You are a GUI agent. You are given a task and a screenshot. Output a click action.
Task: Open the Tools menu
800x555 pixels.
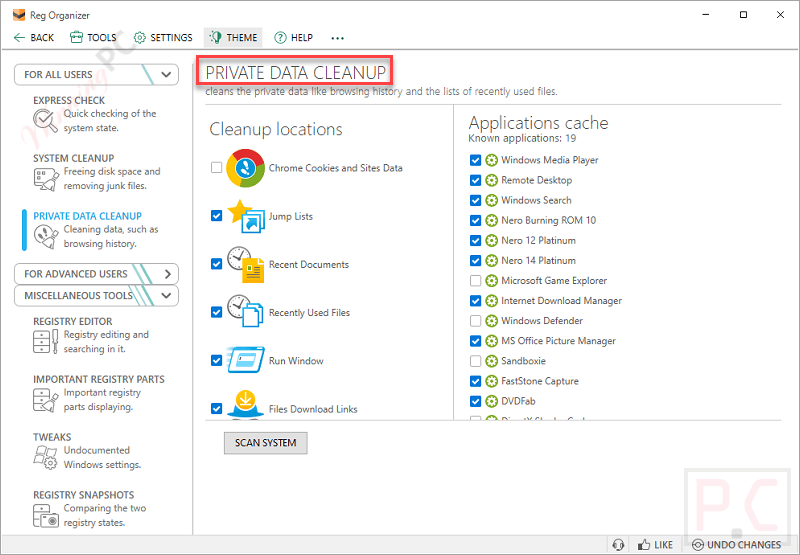pos(93,38)
